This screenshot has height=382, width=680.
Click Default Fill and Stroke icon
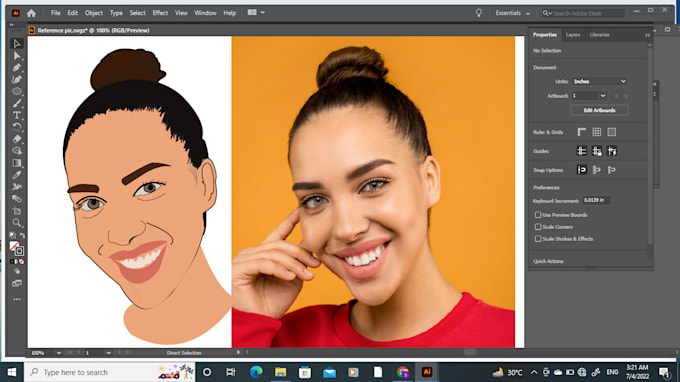[x=12, y=235]
